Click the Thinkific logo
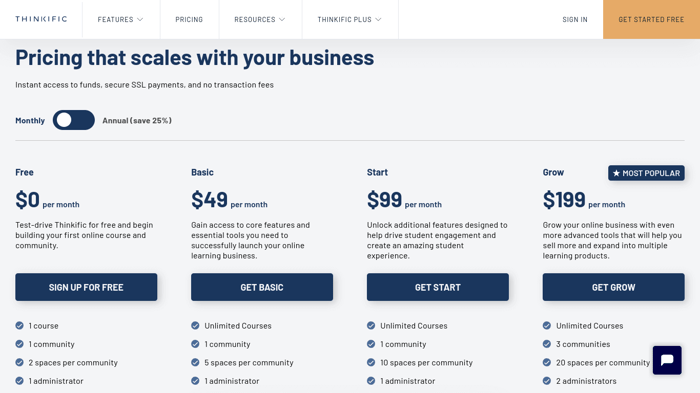The image size is (700, 393). (41, 19)
